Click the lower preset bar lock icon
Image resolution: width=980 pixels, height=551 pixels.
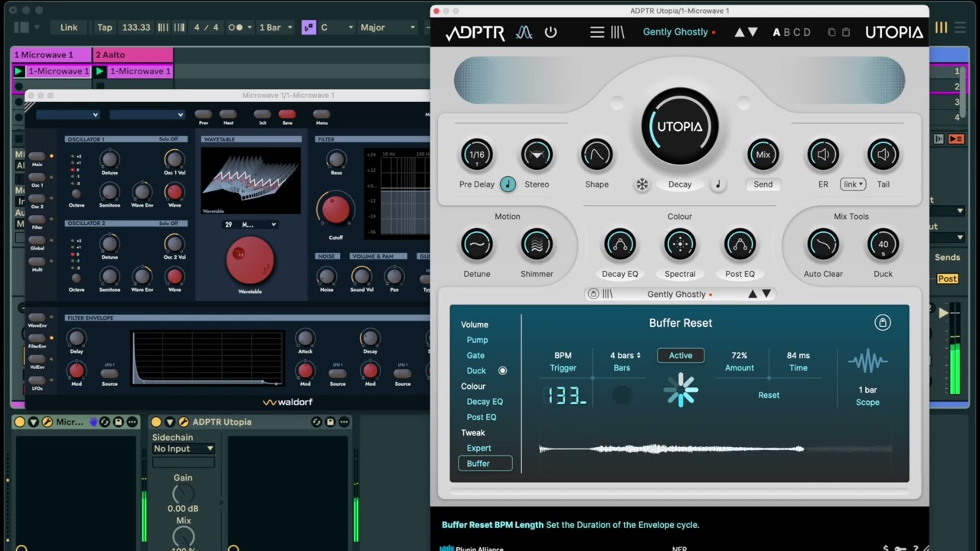tap(593, 294)
